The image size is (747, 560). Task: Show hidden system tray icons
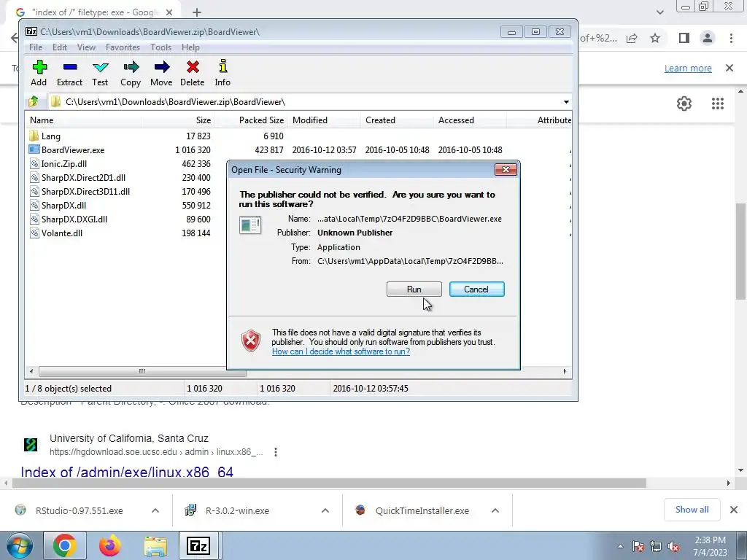point(620,547)
